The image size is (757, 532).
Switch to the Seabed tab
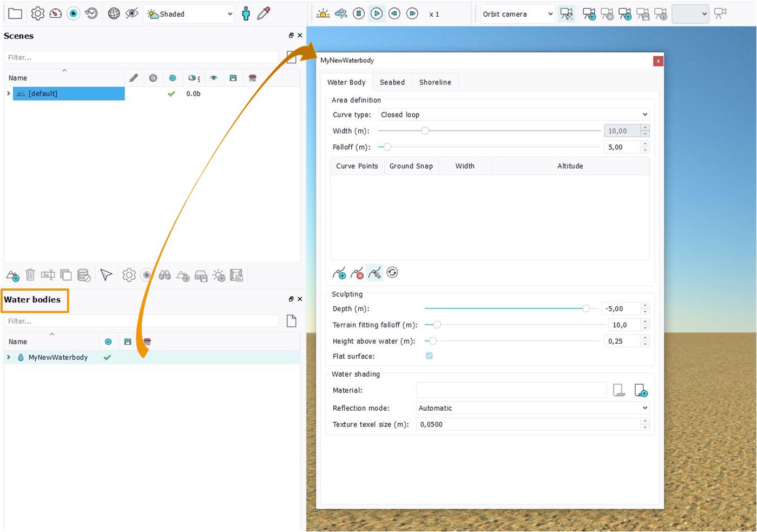pos(392,82)
